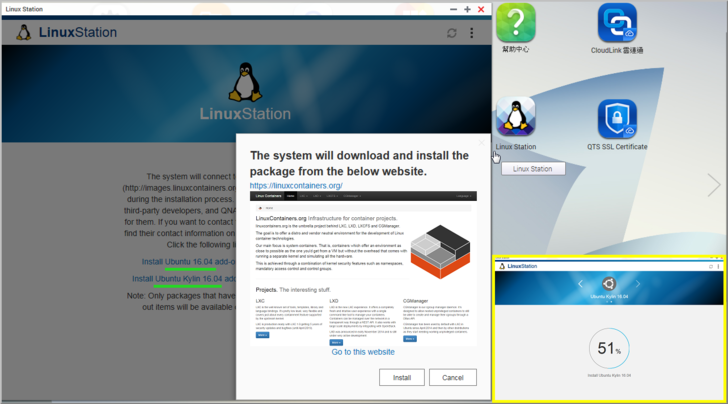Click Install Ubuntu 16.04 add-on link
This screenshot has height=404, width=728.
(x=188, y=262)
